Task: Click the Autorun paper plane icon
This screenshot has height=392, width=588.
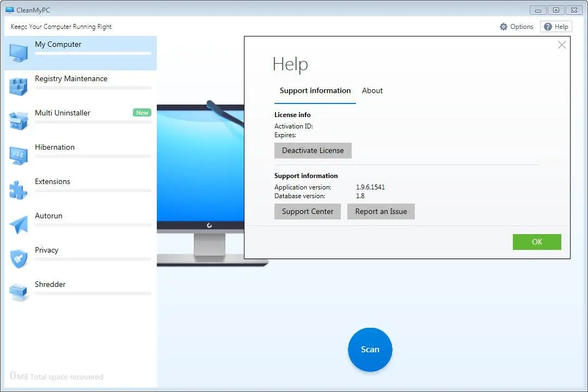Action: (x=19, y=224)
